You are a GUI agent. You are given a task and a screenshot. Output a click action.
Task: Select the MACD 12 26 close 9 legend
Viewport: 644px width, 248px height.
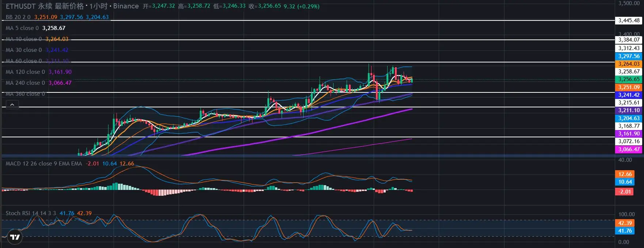[x=44, y=164]
